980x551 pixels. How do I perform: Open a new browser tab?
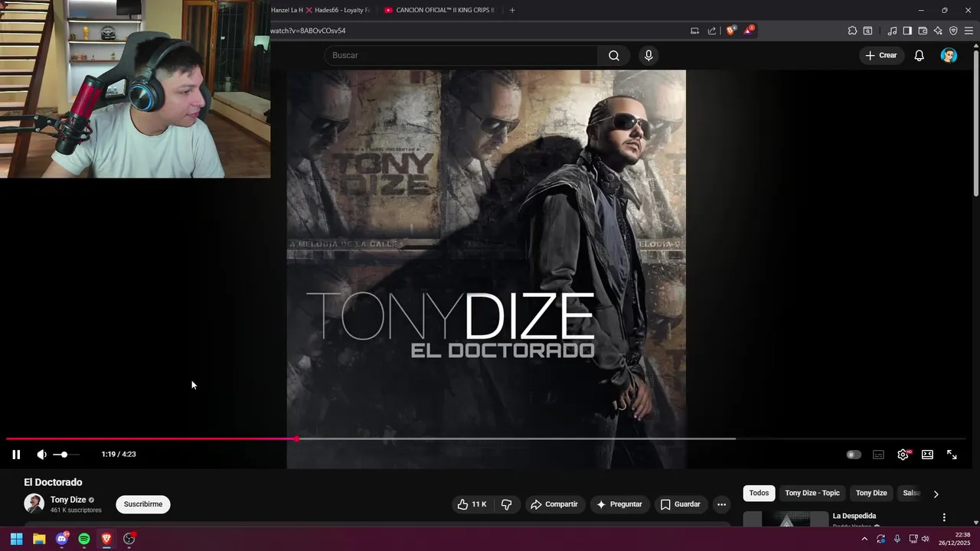tap(512, 10)
